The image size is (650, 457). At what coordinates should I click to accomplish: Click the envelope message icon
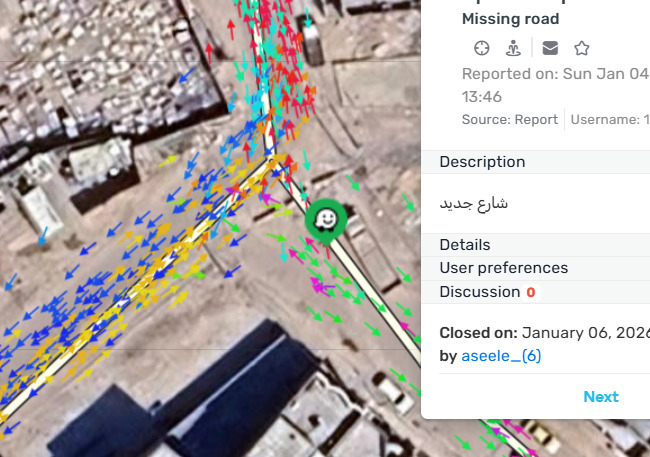[x=550, y=48]
